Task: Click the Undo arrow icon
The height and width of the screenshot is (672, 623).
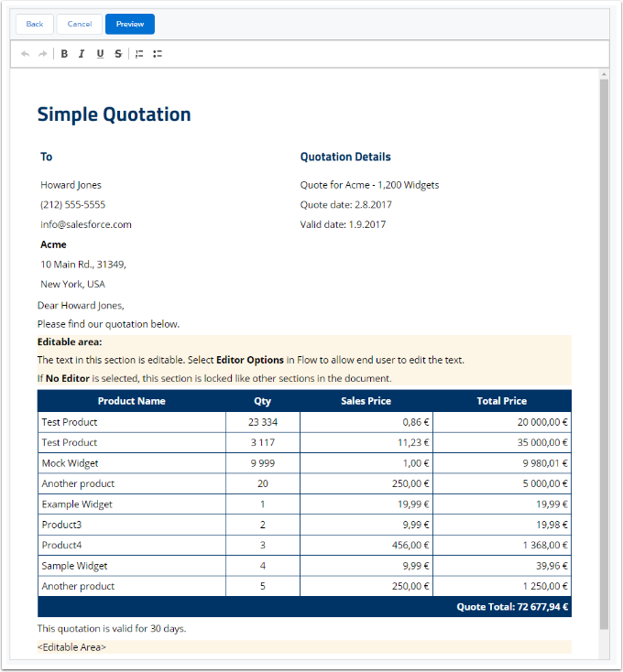Action: click(x=25, y=54)
